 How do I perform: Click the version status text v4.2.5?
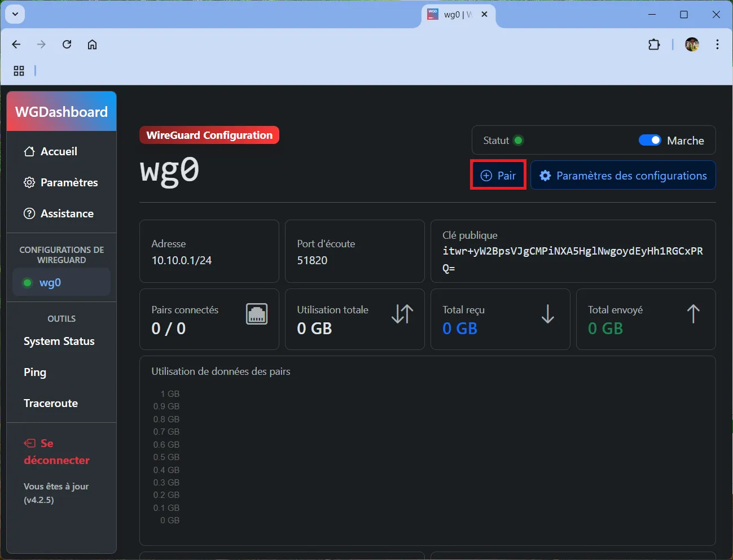tap(56, 493)
